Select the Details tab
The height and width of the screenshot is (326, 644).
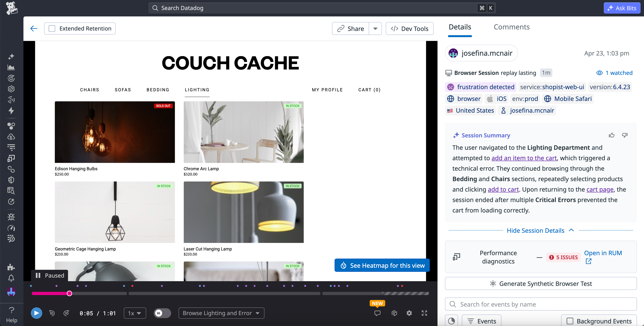(x=460, y=27)
